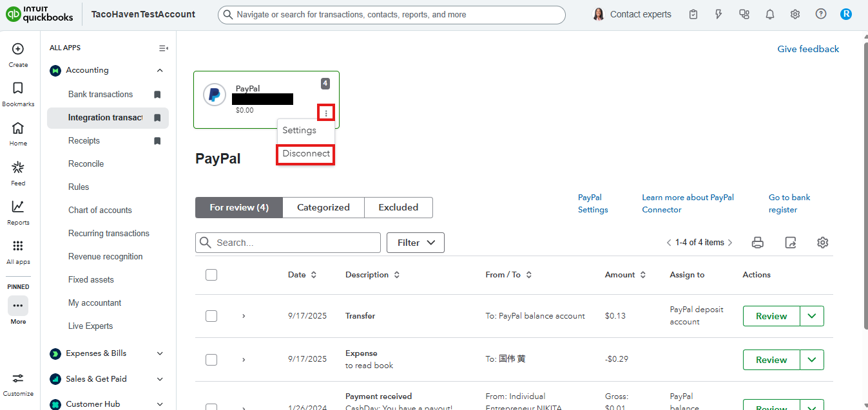Click the PayPal card three-dot menu
The width and height of the screenshot is (868, 410).
click(x=326, y=113)
